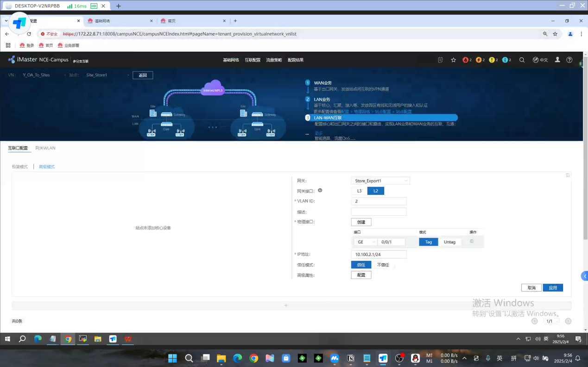Show help tooltip for 网关接口
Screen dimensions: 588x367
pyautogui.click(x=320, y=190)
